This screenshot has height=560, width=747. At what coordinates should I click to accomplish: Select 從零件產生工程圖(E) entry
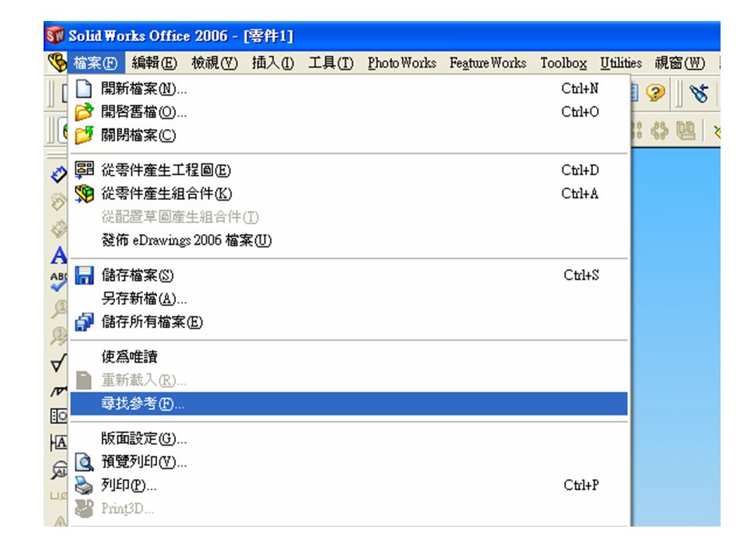(349, 170)
